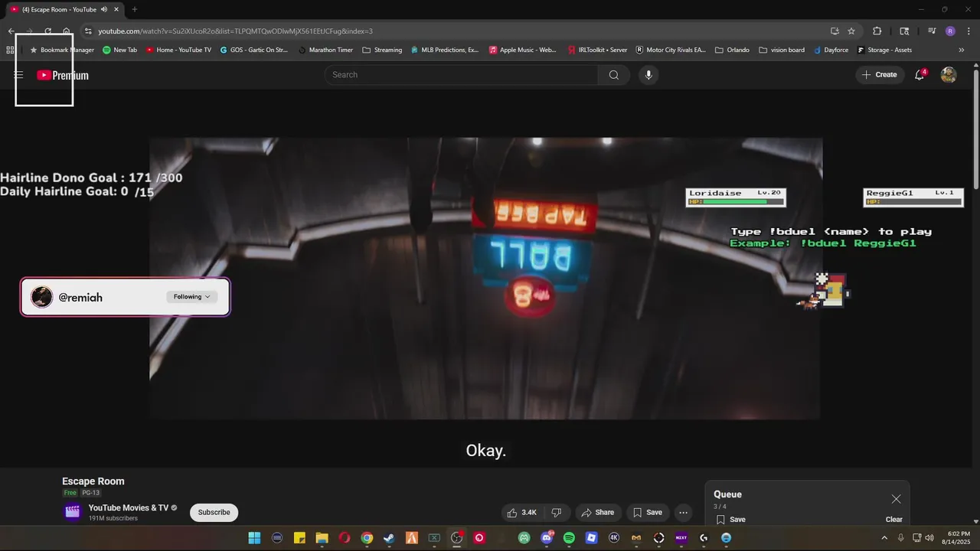Open a new browser tab
Screen dimensions: 980x551
coord(135,10)
